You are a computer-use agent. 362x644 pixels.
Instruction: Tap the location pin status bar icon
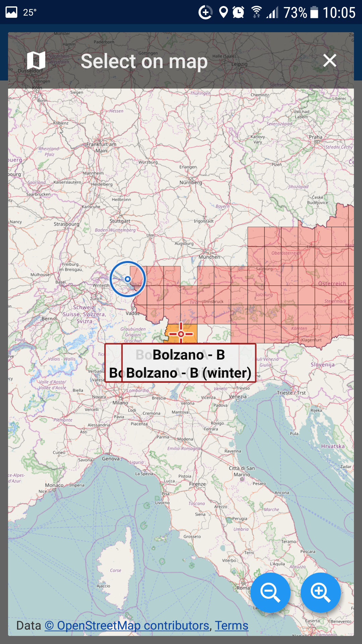(x=223, y=12)
